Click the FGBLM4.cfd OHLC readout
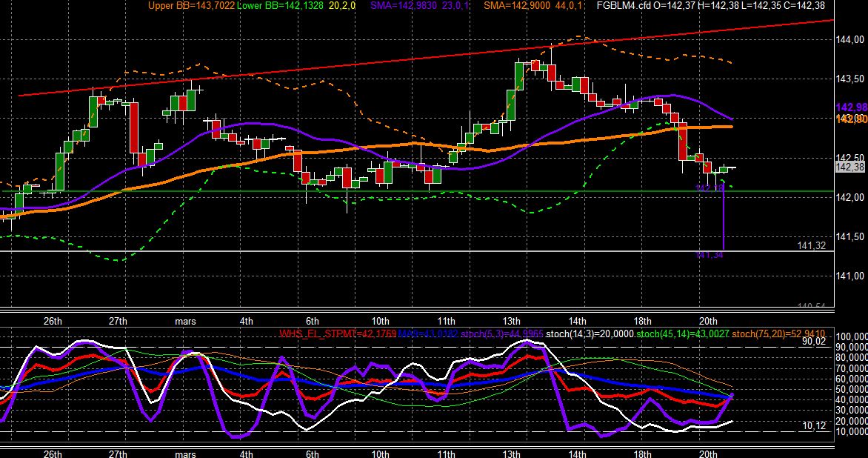This screenshot has width=868, height=458. click(x=710, y=5)
